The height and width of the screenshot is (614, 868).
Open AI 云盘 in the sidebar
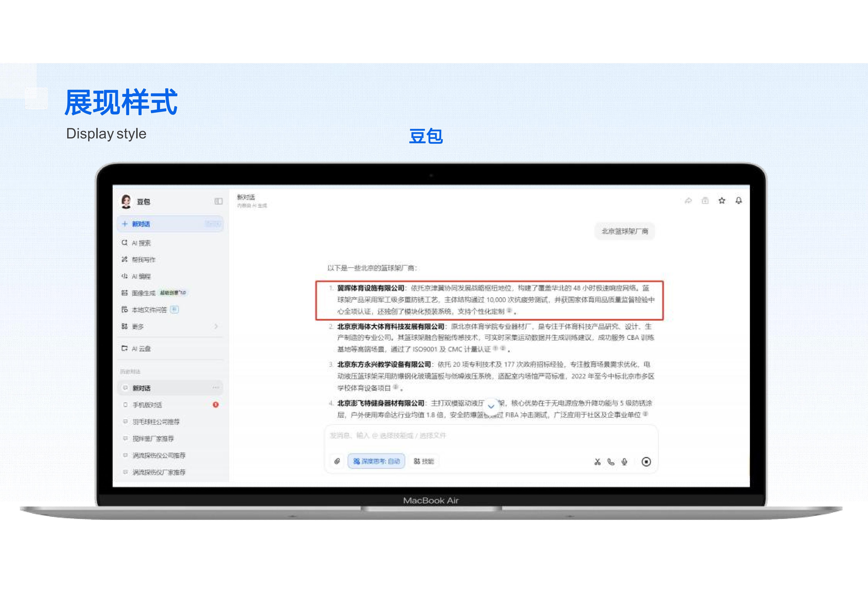tap(141, 349)
